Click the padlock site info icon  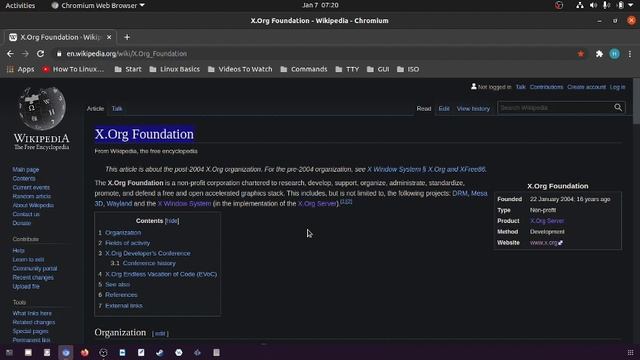(x=59, y=54)
